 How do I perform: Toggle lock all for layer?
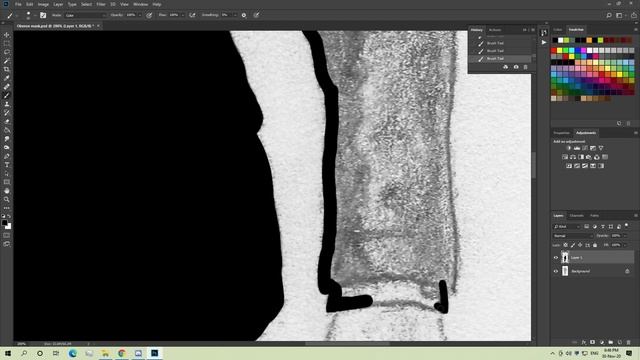click(595, 245)
